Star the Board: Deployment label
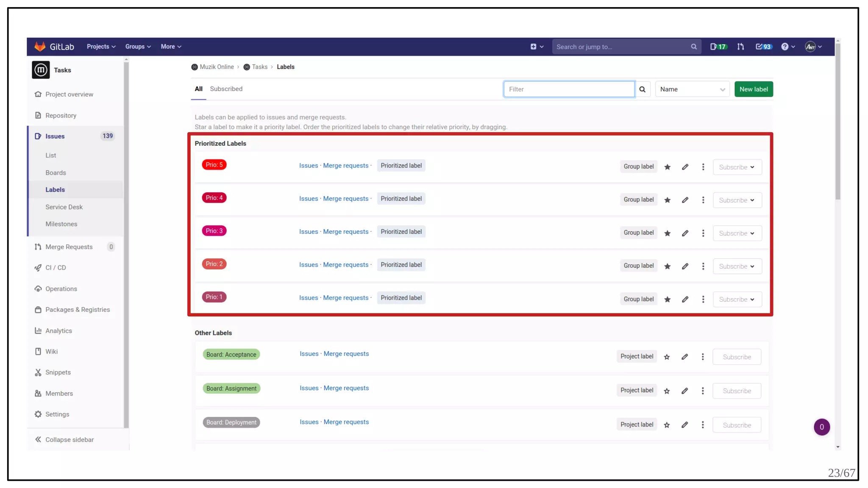Screen dimensions: 868x488 (x=667, y=425)
